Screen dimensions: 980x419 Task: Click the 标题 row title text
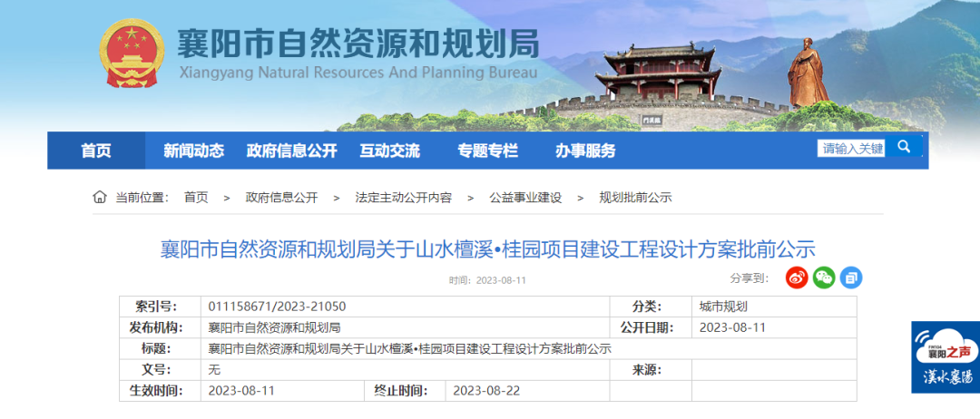[409, 348]
